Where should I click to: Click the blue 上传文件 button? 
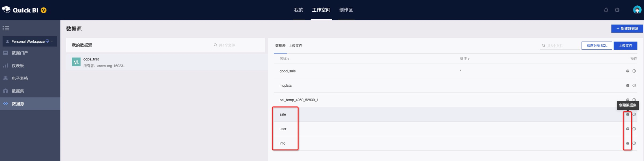[x=625, y=45]
